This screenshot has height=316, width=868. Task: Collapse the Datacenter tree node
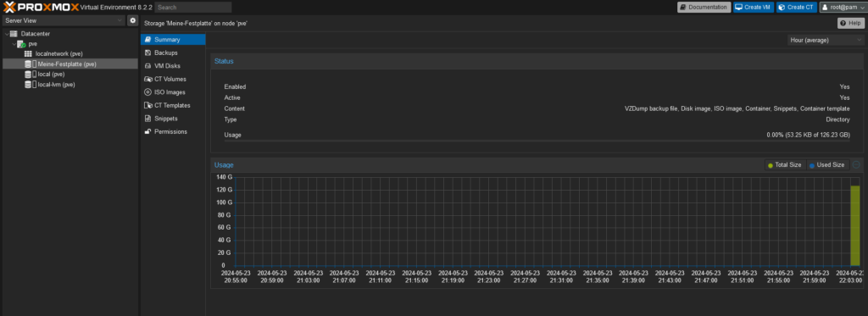click(x=6, y=34)
